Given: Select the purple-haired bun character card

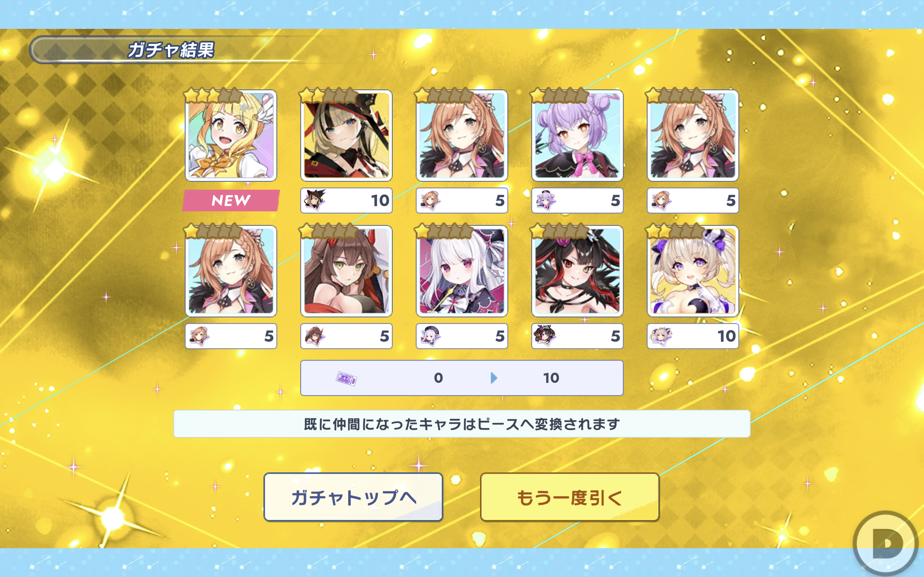Looking at the screenshot, I should click(x=577, y=136).
